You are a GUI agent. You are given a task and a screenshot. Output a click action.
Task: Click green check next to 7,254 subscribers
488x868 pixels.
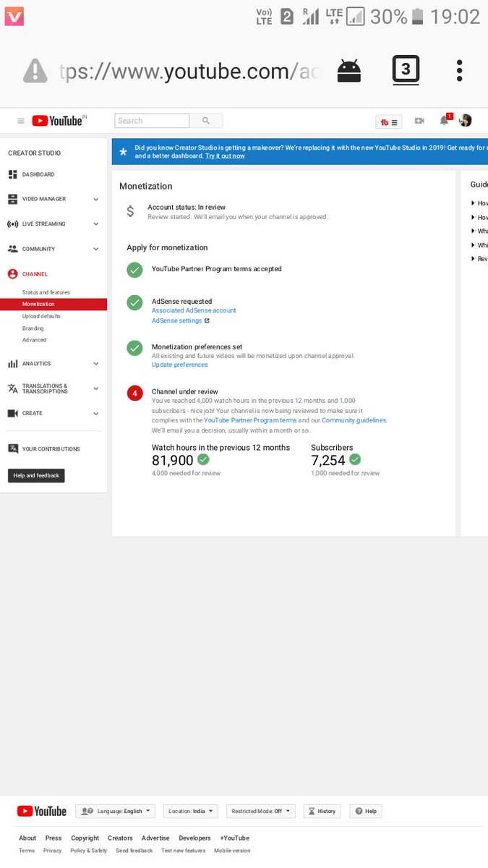pyautogui.click(x=355, y=459)
